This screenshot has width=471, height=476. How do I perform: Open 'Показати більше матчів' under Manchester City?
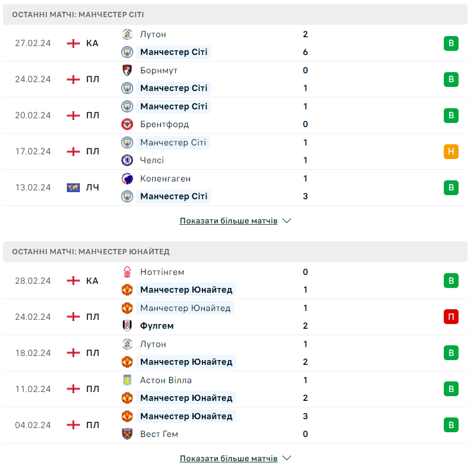(228, 221)
